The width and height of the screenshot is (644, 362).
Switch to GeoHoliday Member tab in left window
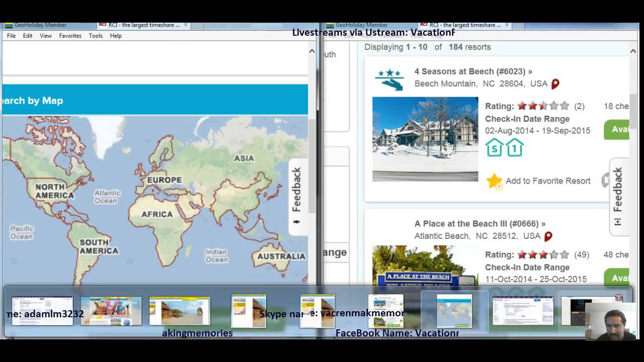click(40, 25)
